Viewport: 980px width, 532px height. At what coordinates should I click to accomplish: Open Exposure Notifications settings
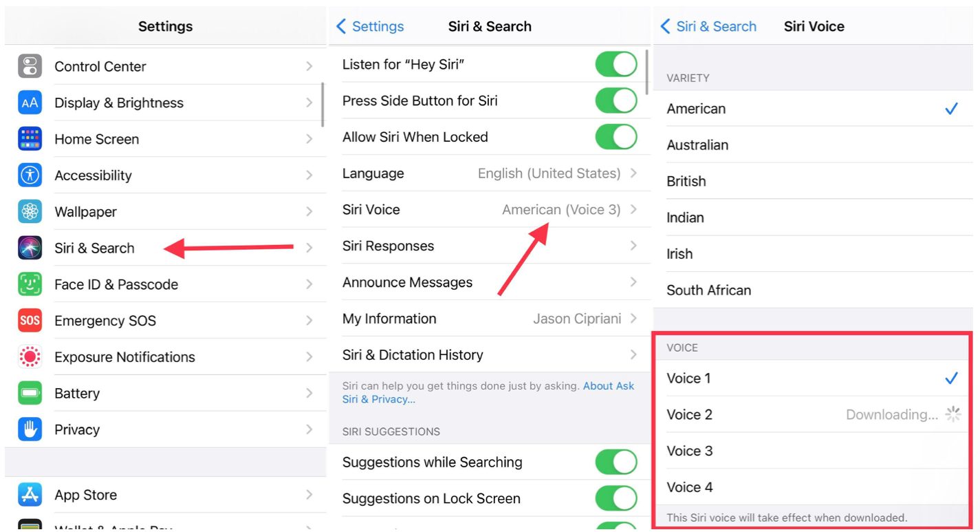point(166,357)
